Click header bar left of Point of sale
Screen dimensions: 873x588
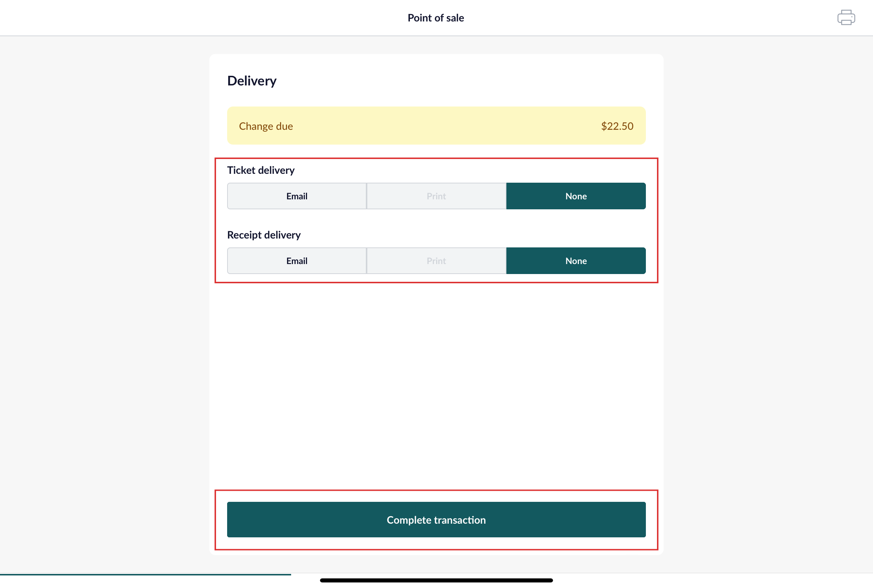pos(202,18)
